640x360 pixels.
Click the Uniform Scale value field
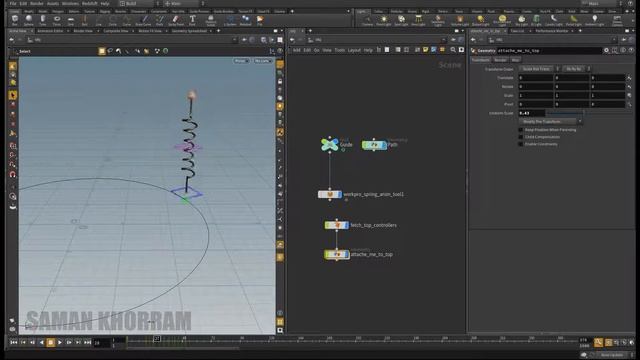(x=531, y=113)
